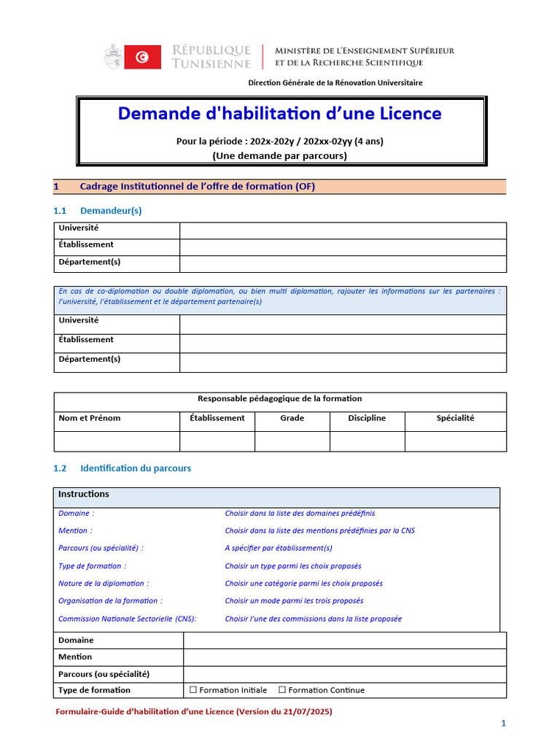This screenshot has width=560, height=747.
Task: Select the 'Responsable pédagogique de la formation' header
Action: click(279, 398)
